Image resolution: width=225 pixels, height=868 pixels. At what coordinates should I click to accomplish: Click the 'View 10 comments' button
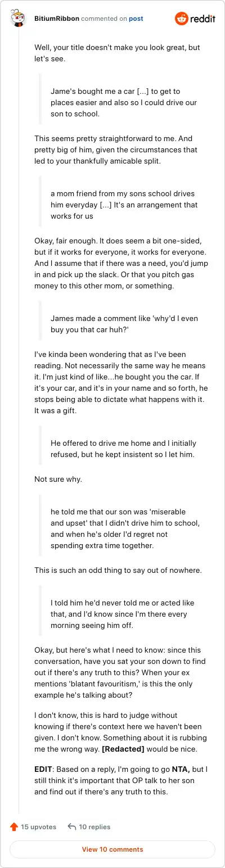tap(112, 849)
